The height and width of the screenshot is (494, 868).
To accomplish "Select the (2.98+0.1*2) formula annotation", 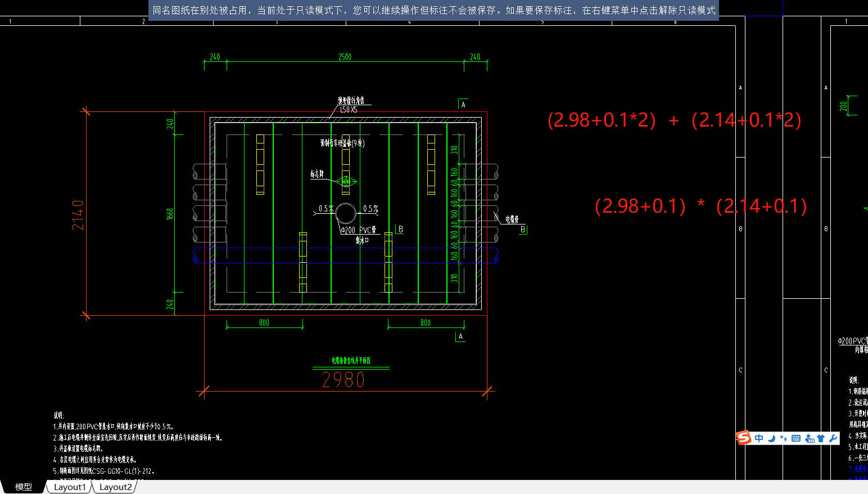I will [602, 120].
